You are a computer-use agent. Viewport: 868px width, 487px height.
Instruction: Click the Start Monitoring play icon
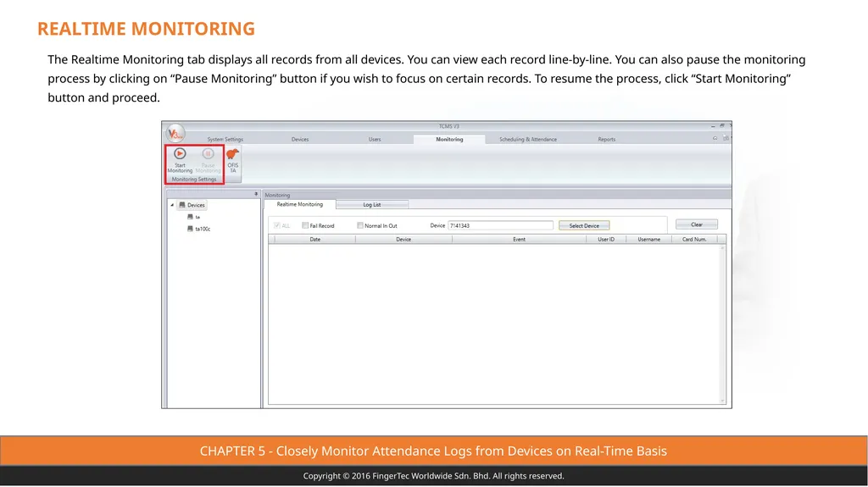pyautogui.click(x=180, y=154)
